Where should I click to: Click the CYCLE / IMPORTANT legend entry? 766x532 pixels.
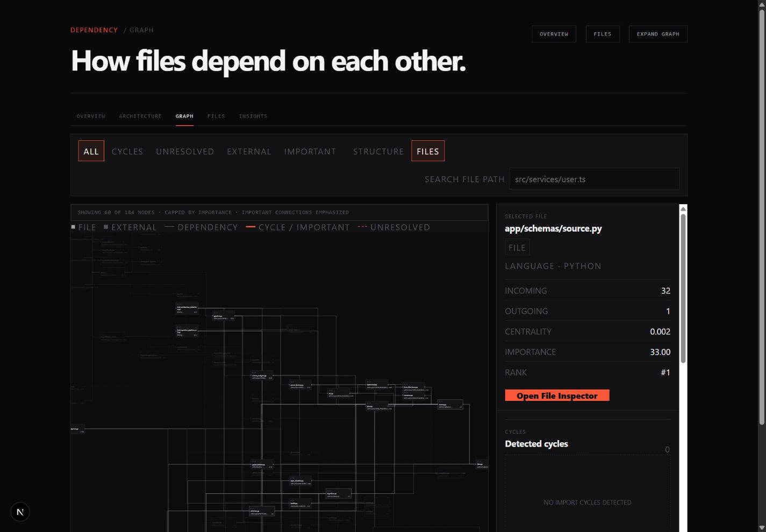click(x=298, y=227)
